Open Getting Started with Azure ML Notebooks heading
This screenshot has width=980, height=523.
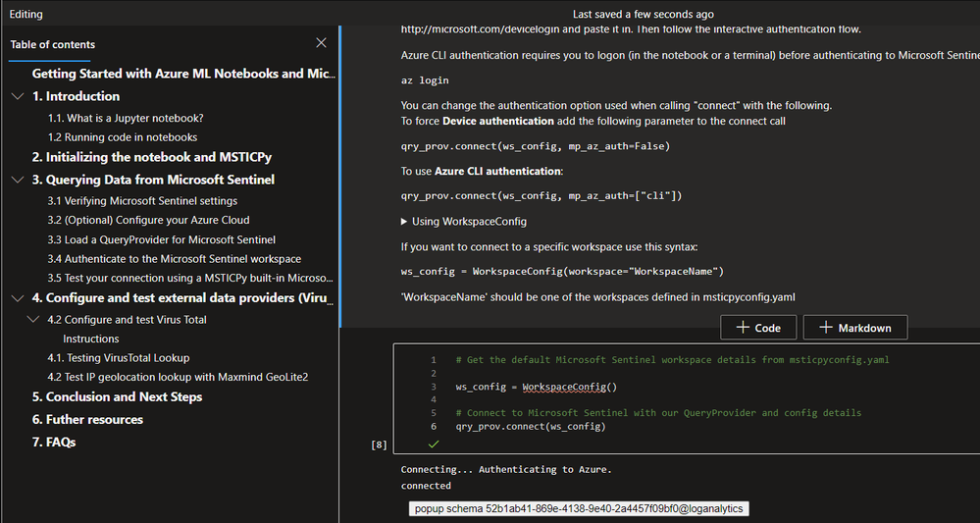pyautogui.click(x=183, y=74)
